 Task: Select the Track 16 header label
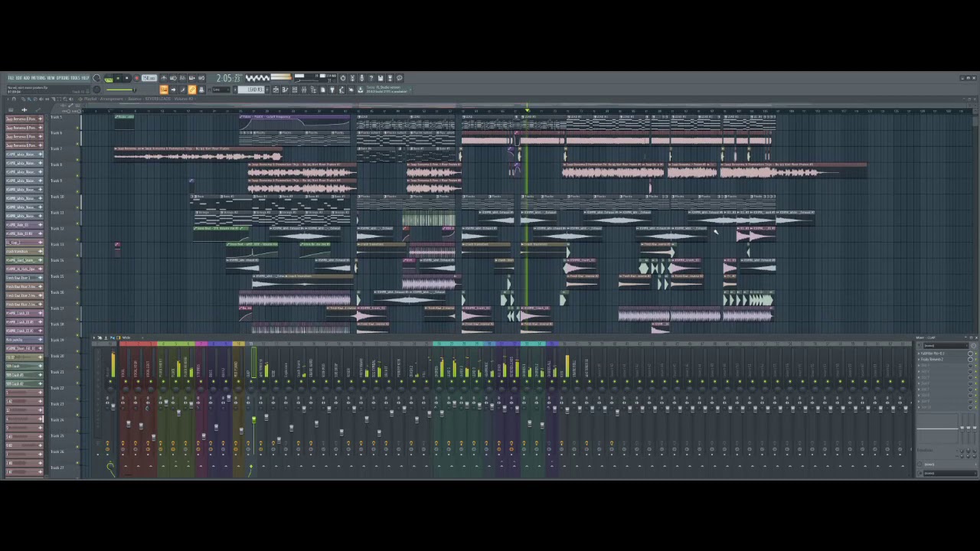(x=57, y=292)
